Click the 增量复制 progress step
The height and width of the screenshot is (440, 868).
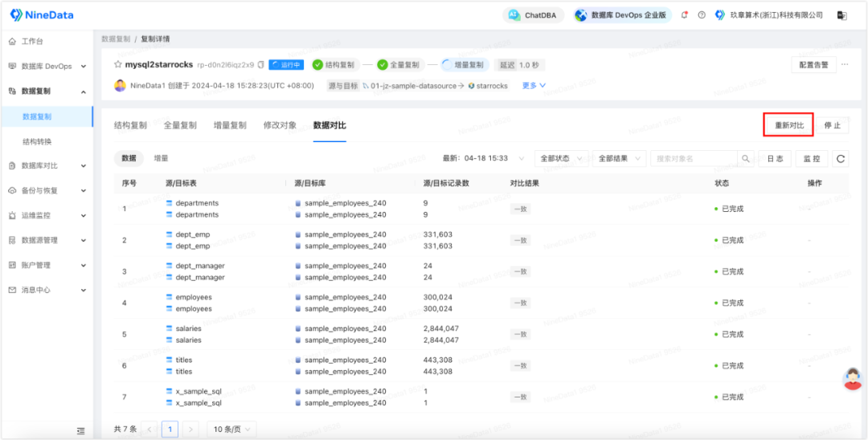click(x=465, y=65)
